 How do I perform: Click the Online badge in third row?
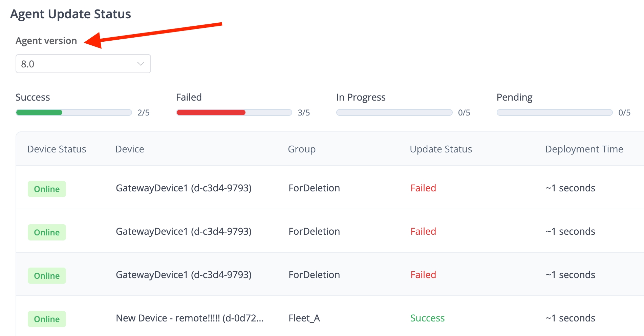(47, 275)
